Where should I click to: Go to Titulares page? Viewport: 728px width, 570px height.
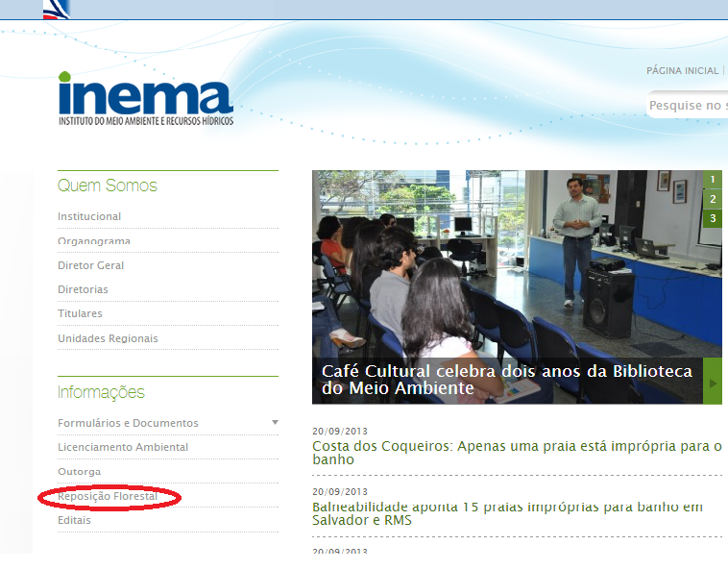pyautogui.click(x=80, y=313)
